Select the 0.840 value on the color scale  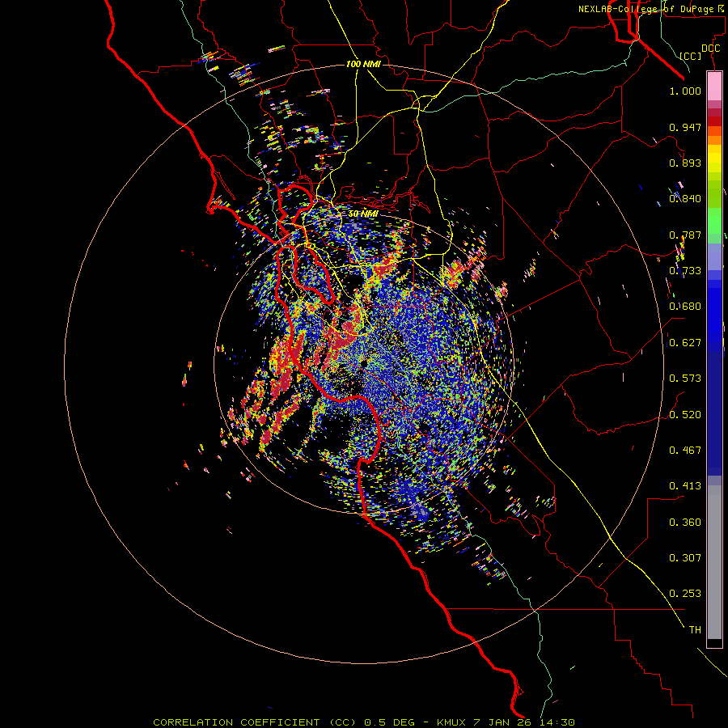tap(685, 199)
